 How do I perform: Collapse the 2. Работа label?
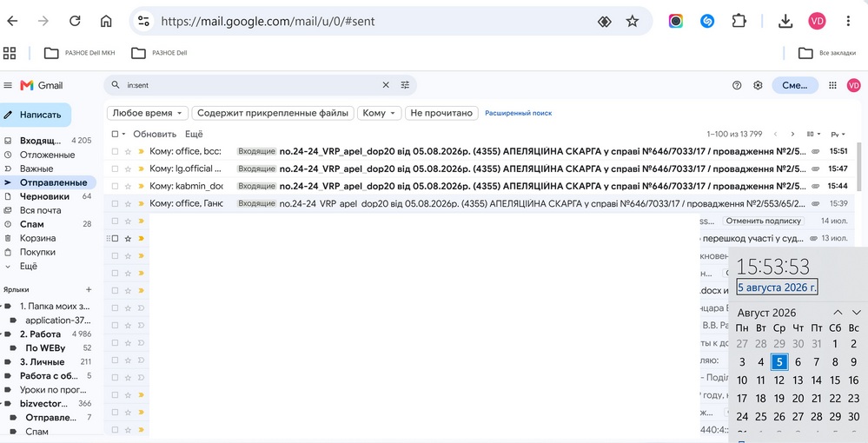(2, 334)
